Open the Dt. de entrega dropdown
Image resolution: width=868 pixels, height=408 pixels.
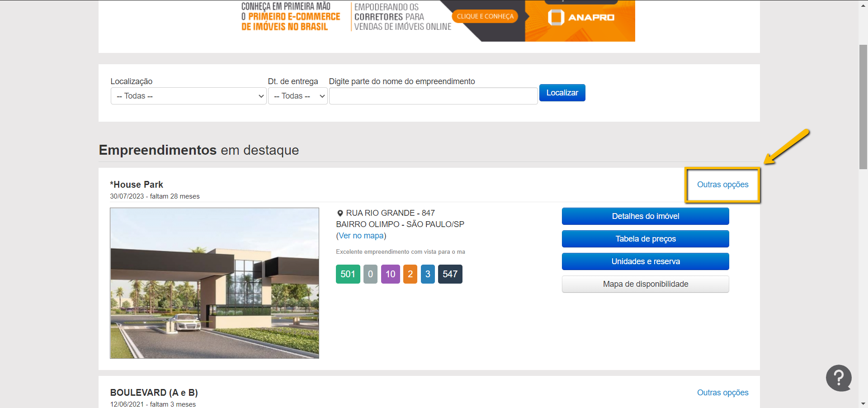pyautogui.click(x=297, y=96)
